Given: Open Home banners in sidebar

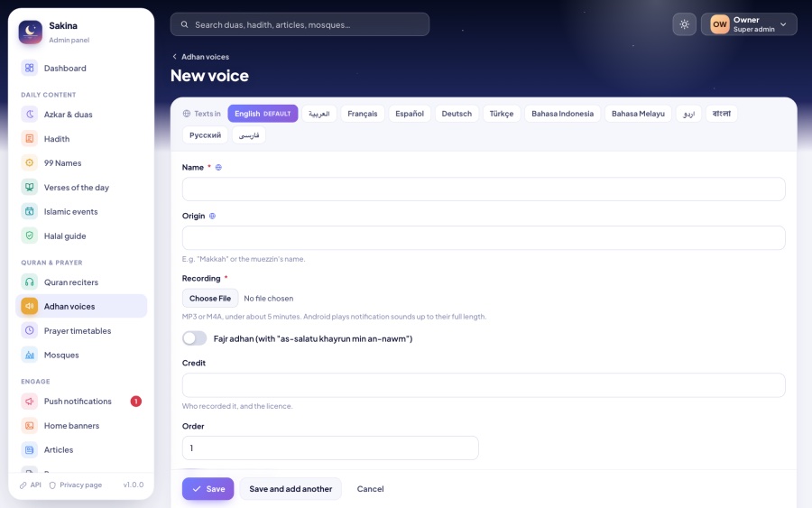Looking at the screenshot, I should 81,425.
